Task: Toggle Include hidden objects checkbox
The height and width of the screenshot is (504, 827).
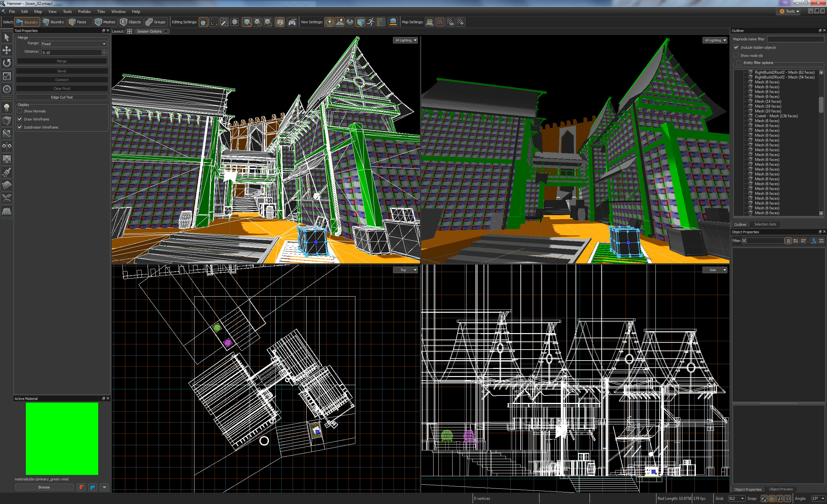Action: pyautogui.click(x=736, y=47)
